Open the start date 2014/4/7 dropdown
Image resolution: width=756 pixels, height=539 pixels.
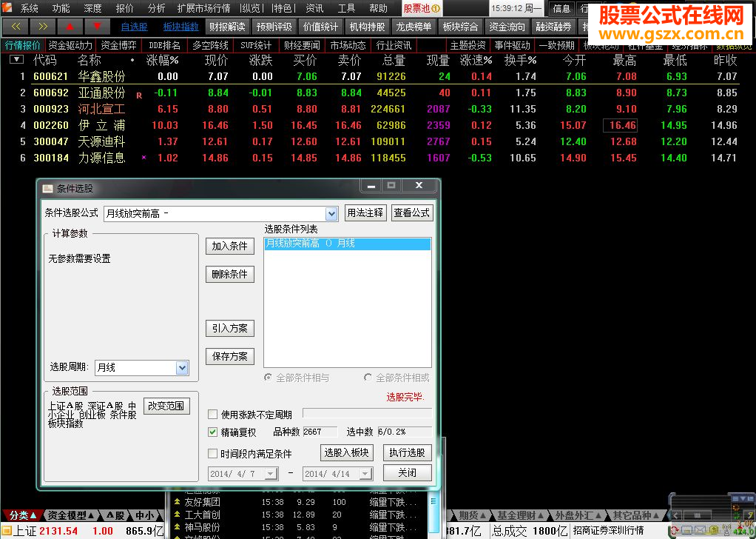271,474
